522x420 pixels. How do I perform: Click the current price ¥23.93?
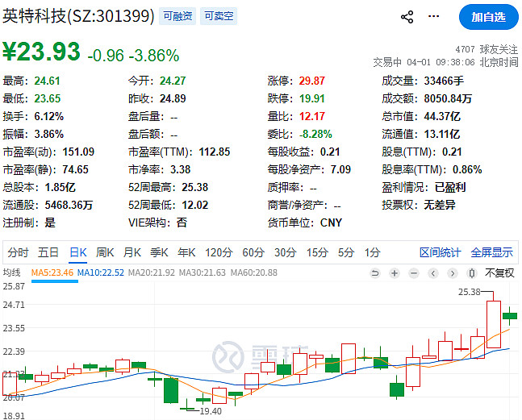click(42, 52)
